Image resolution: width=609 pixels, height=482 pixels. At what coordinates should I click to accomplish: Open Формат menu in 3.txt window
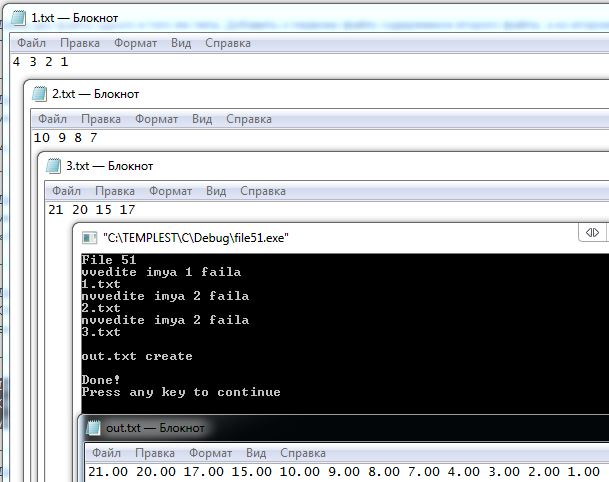tap(171, 191)
